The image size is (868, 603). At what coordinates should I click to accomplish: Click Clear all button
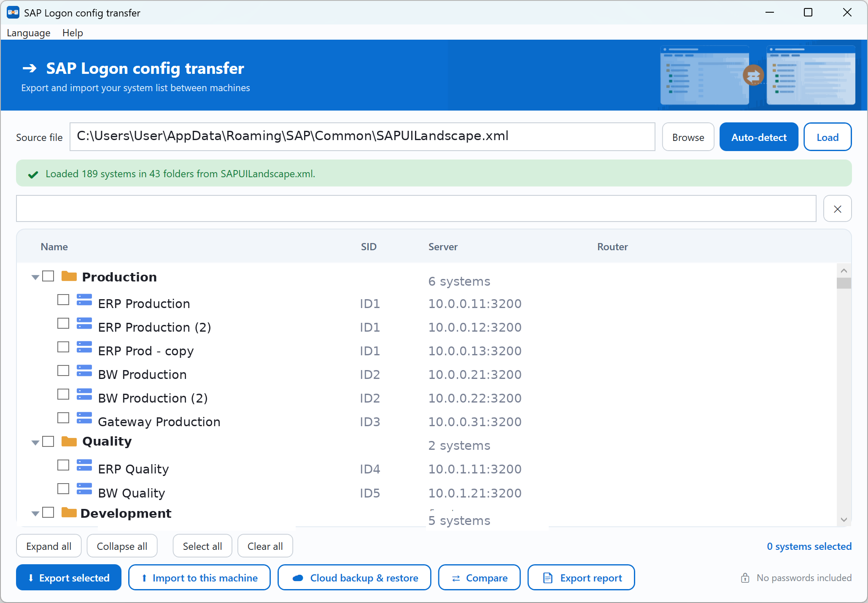click(265, 546)
